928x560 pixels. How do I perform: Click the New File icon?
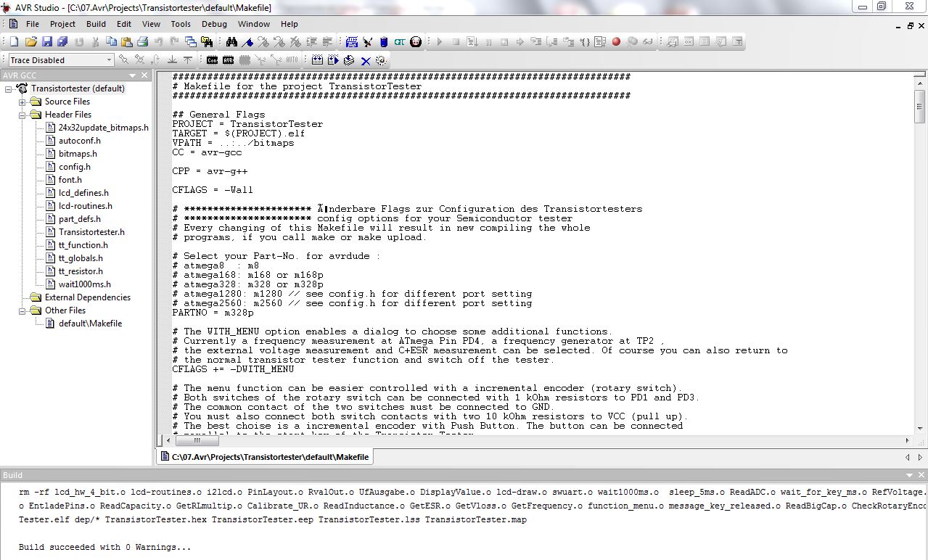click(x=12, y=42)
